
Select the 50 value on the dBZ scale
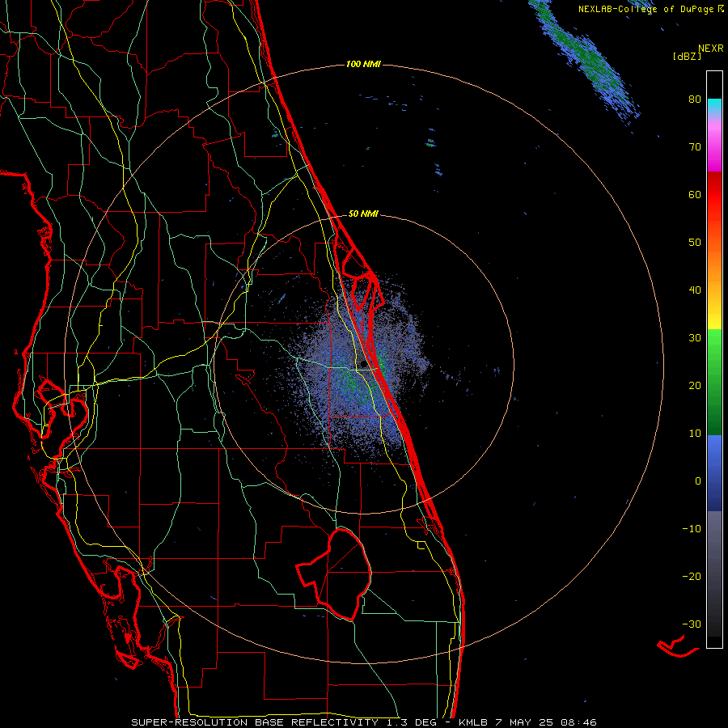695,243
